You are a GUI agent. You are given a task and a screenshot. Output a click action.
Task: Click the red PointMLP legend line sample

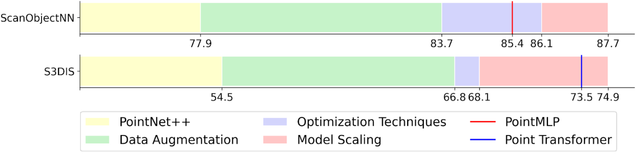[483, 122]
